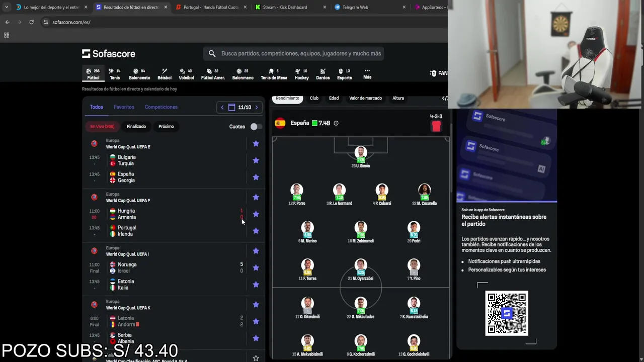Open the Chrome apps grid icon

click(x=7, y=35)
